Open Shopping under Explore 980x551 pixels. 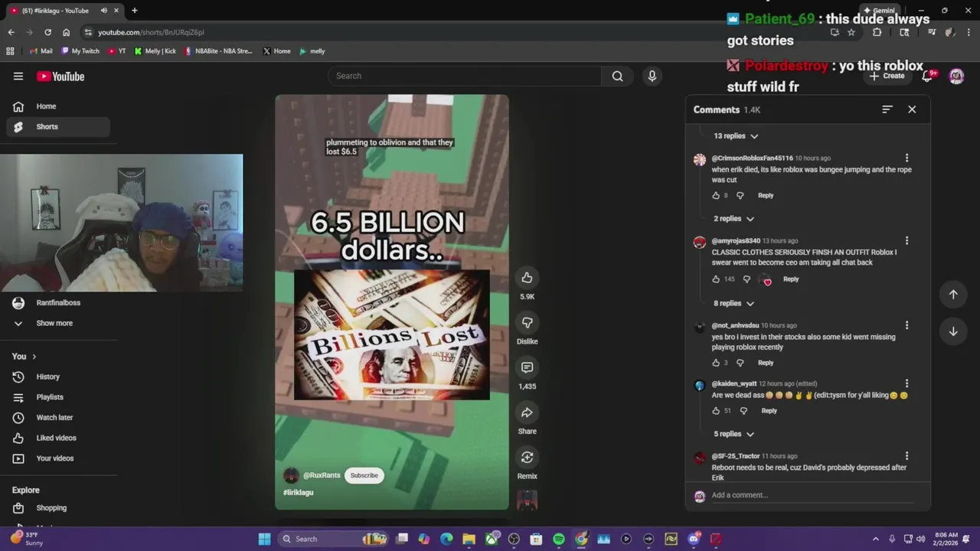[58, 508]
